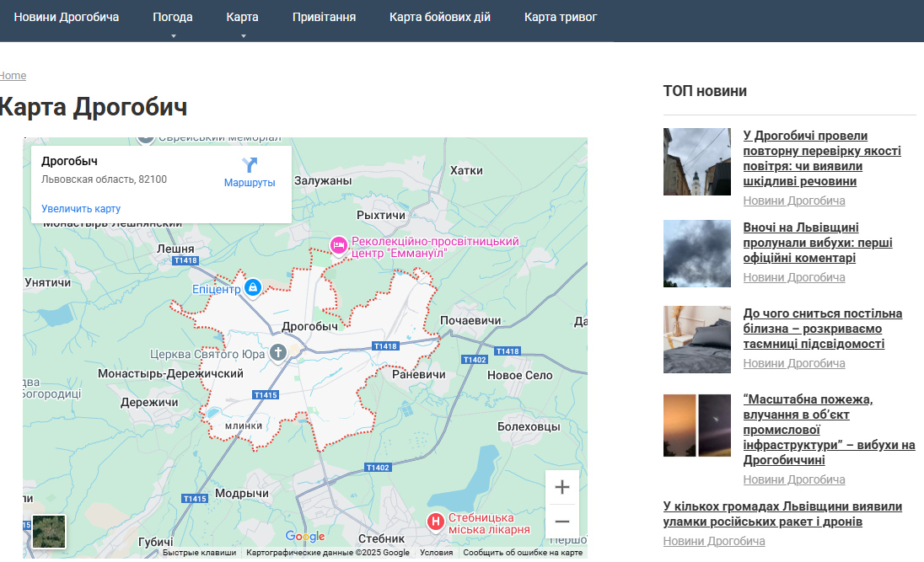Viewport: 924px width, 562px height.
Task: Click the Увеличить карту link
Action: [81, 209]
